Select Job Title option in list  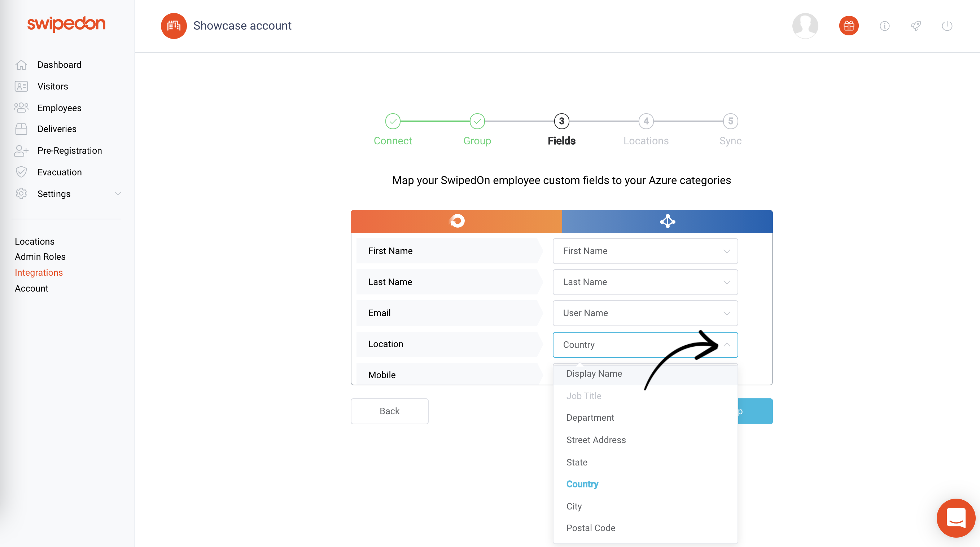coord(645,396)
